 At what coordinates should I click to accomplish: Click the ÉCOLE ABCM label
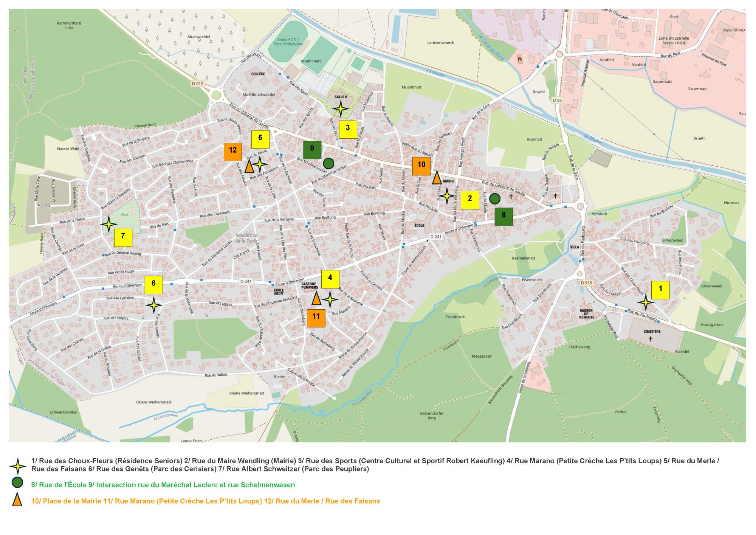point(279,292)
